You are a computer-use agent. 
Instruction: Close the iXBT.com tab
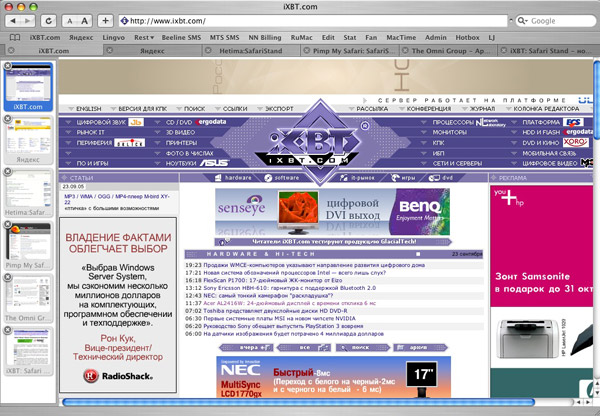pos(11,51)
